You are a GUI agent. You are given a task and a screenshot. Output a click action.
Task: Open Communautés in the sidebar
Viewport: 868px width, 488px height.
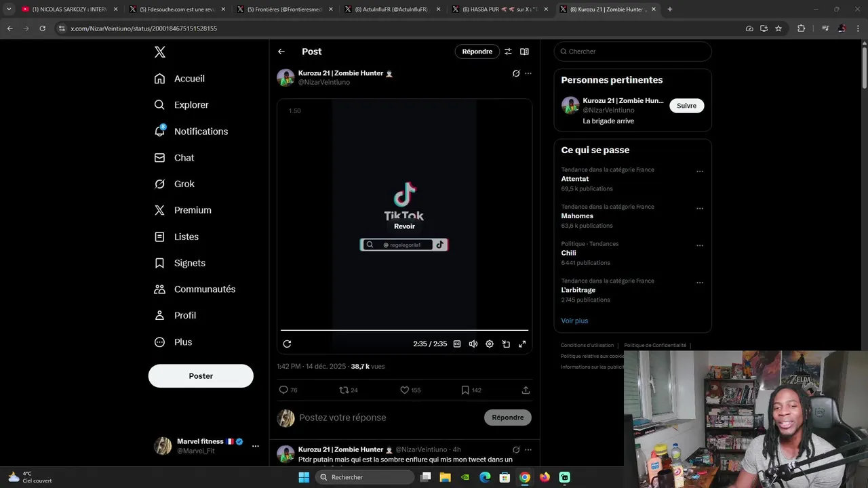click(195, 289)
